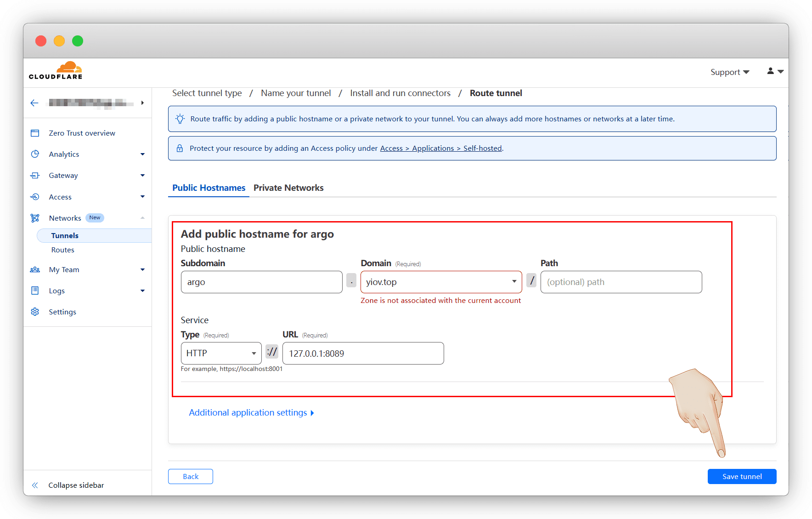Open the Domain dropdown showing yiov.top
This screenshot has width=812, height=519.
(441, 282)
